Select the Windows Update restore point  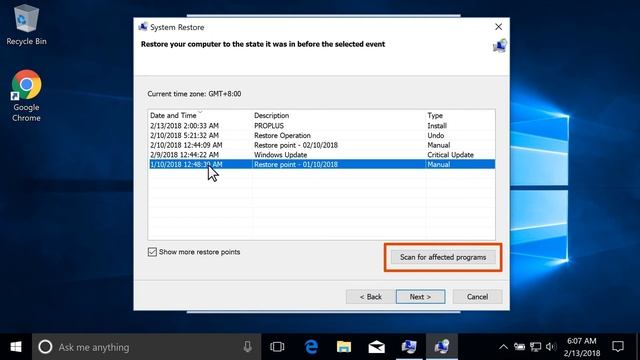coord(322,155)
